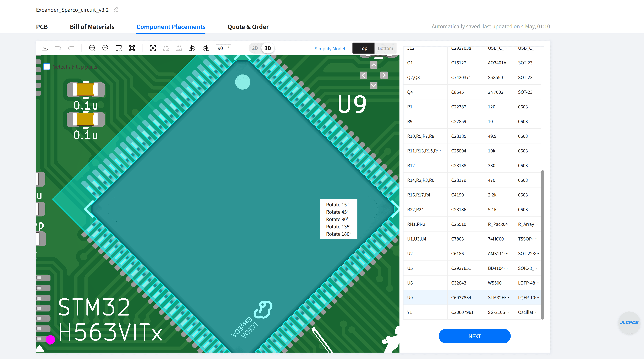This screenshot has height=359, width=644.
Task: Pan the board view left
Action: [x=363, y=75]
